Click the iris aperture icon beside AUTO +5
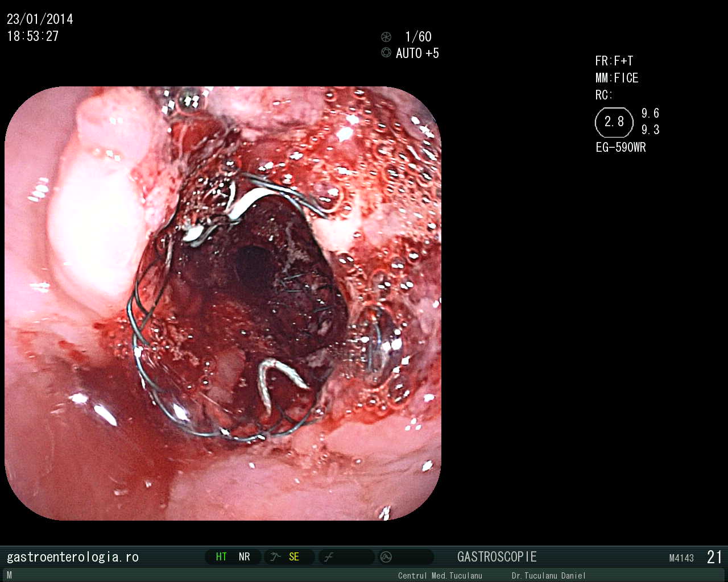This screenshot has width=728, height=582. tap(386, 52)
